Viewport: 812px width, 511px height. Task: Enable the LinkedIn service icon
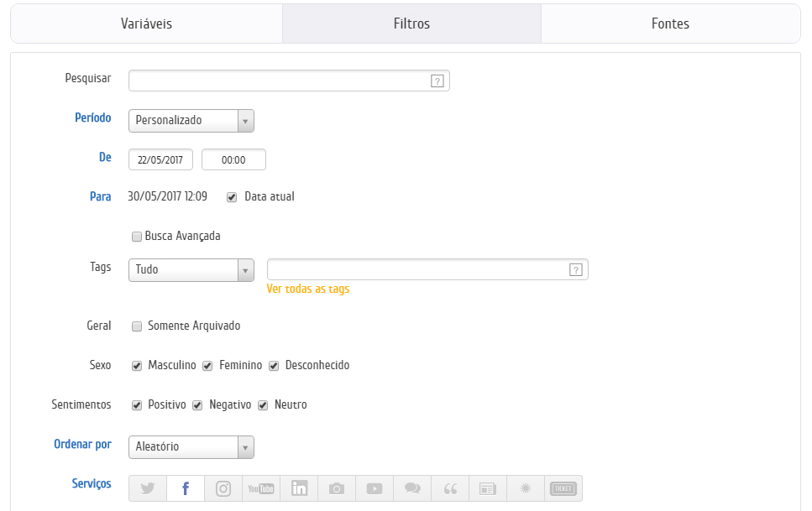299,488
